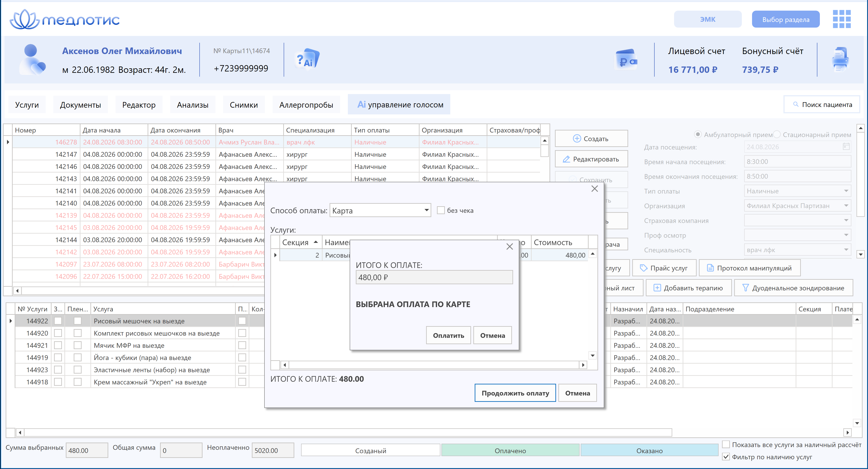Screen dimensions: 868x469
Task: Click the ruble wallet payment icon
Action: 626,60
